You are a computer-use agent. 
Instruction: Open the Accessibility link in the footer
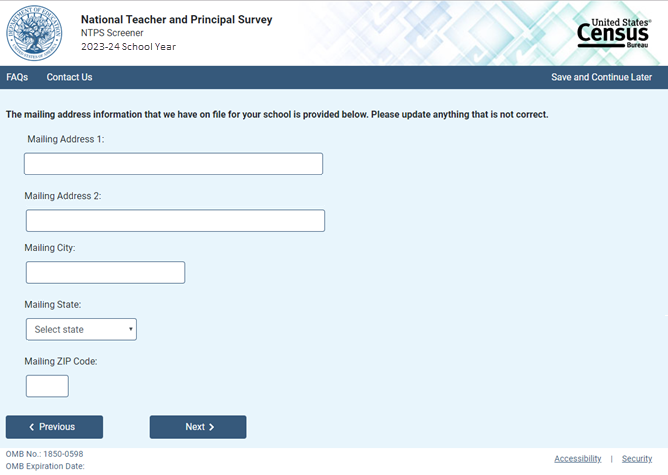pos(578,459)
